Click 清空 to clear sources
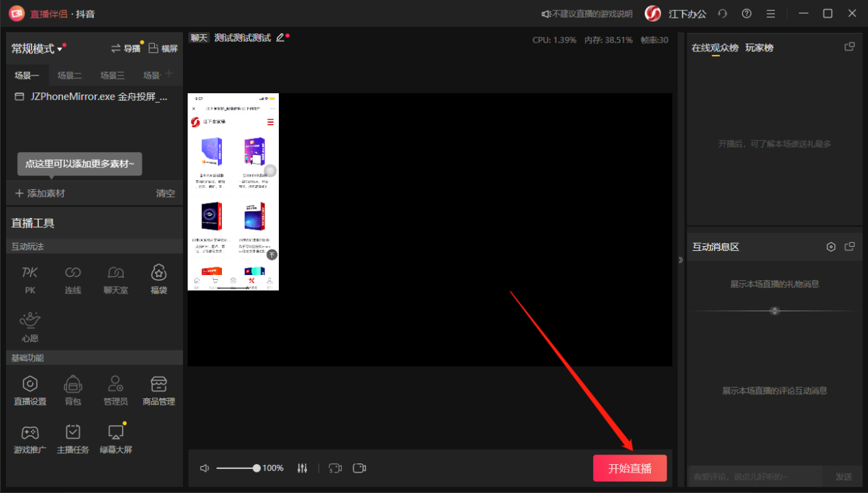The image size is (868, 493). pos(166,193)
